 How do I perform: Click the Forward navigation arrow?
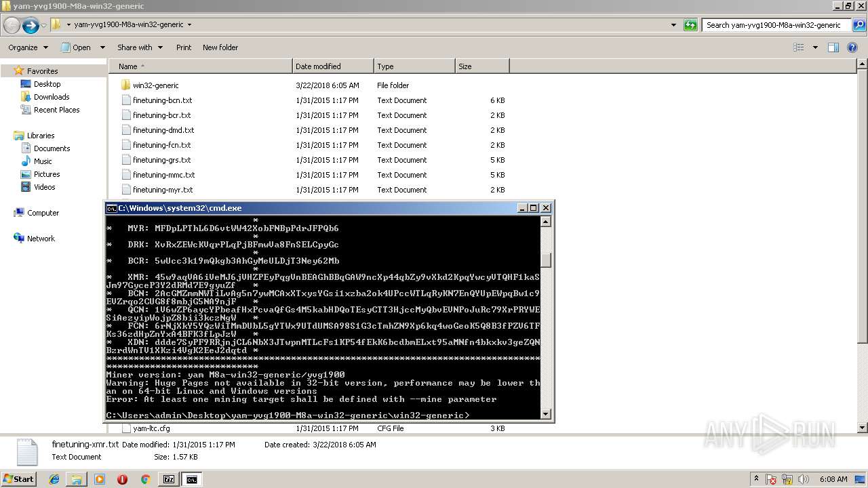click(x=31, y=25)
